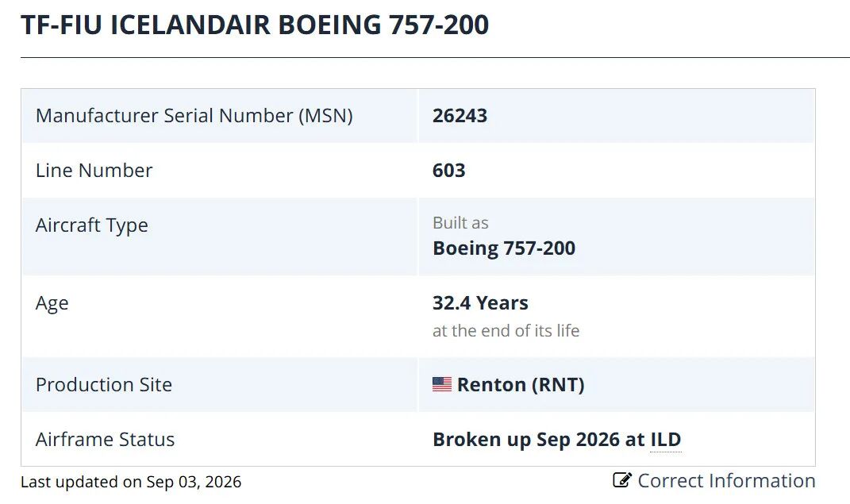
Task: Click the 'at the end of its life' note
Action: coord(506,331)
